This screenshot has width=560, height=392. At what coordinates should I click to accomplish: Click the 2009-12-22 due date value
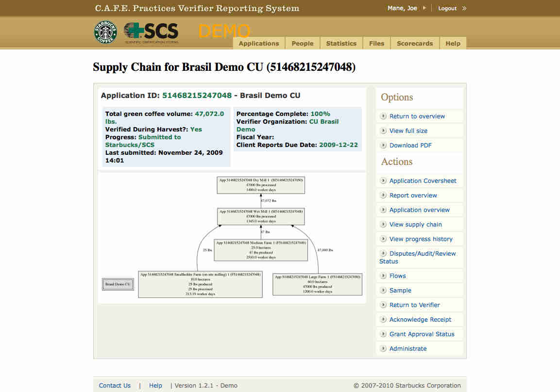(338, 145)
